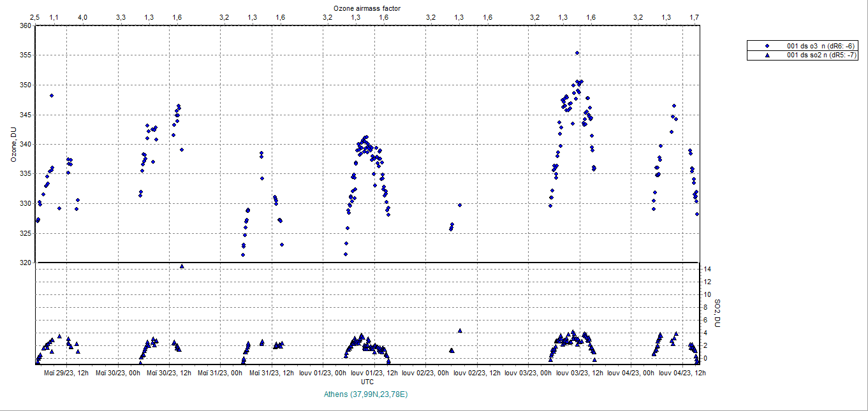This screenshot has height=411, width=868.
Task: Click the highest ozone data point above 355 DU
Action: (x=577, y=53)
